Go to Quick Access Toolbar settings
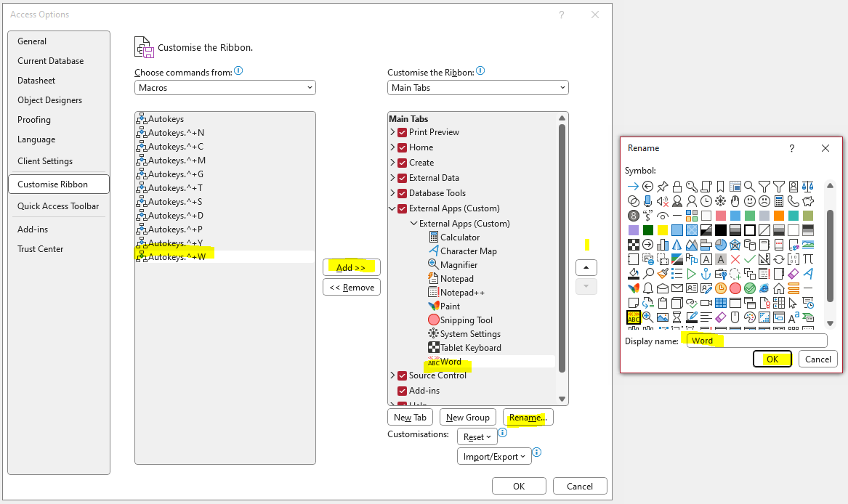 (x=58, y=206)
